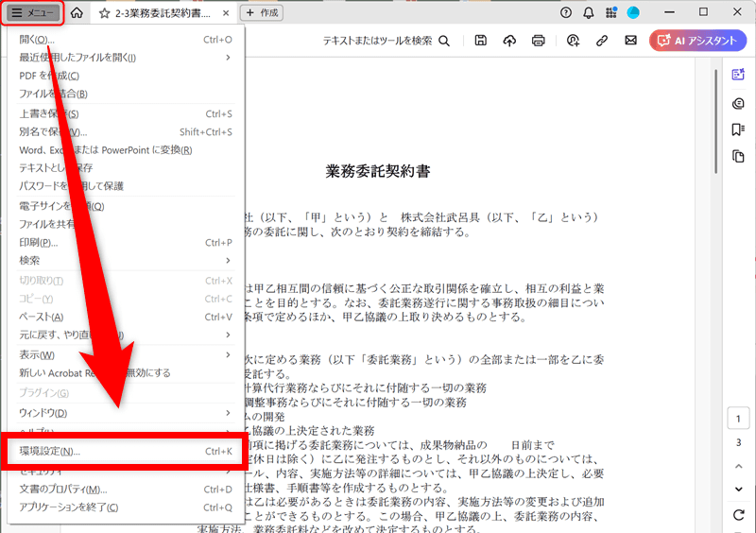
Task: Click the current page number 1 box
Action: (x=738, y=419)
